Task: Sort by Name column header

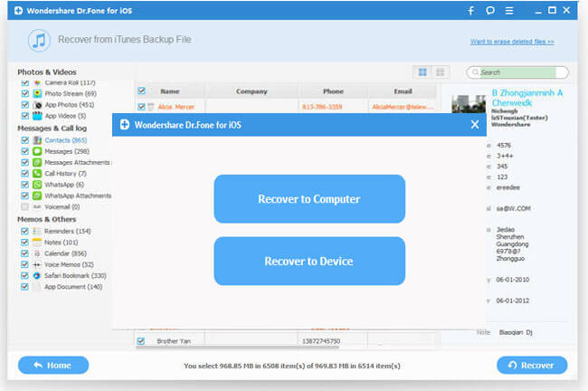Action: [x=170, y=91]
